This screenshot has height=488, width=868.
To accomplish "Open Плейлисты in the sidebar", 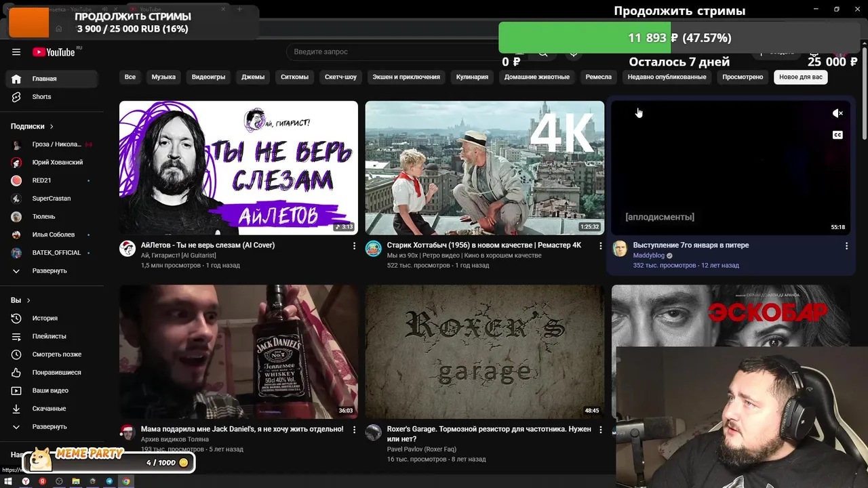I will coord(52,336).
